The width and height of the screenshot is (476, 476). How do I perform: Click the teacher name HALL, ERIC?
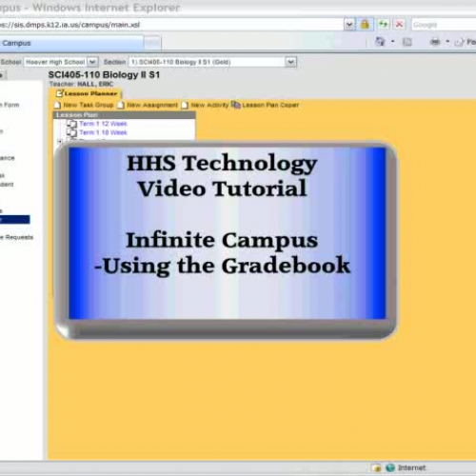click(x=95, y=84)
